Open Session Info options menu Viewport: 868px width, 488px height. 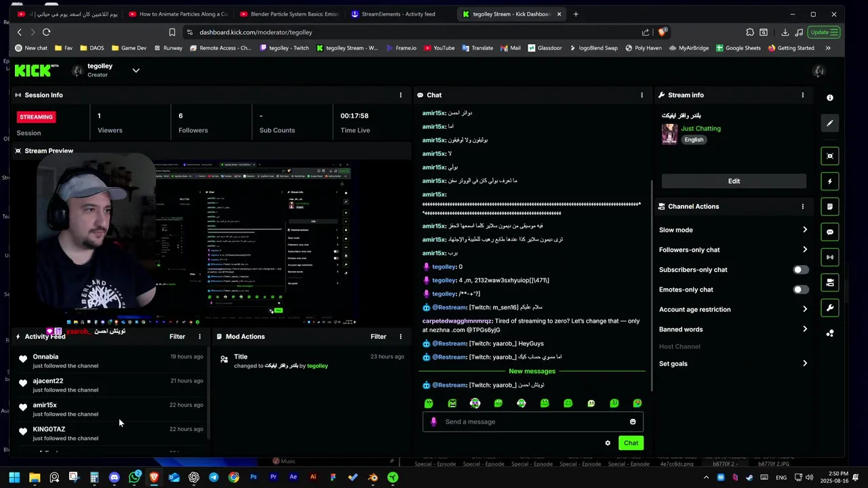click(401, 95)
